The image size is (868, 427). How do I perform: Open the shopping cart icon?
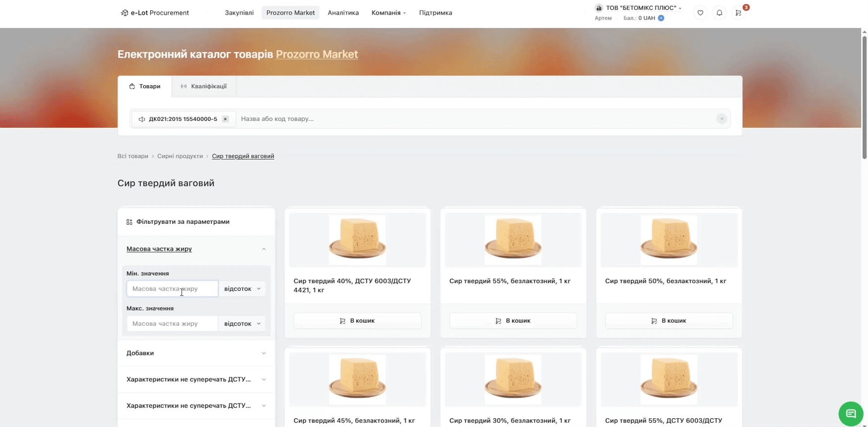[738, 13]
